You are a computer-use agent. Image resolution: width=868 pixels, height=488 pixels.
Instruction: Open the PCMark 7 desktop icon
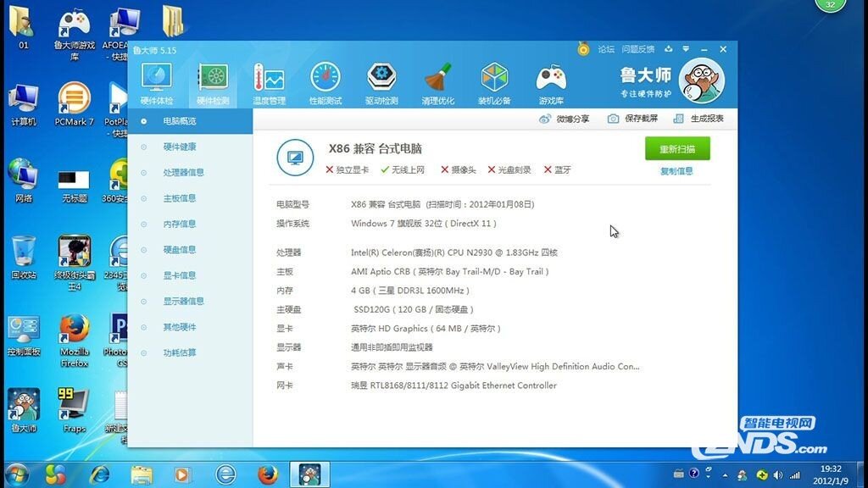click(75, 104)
